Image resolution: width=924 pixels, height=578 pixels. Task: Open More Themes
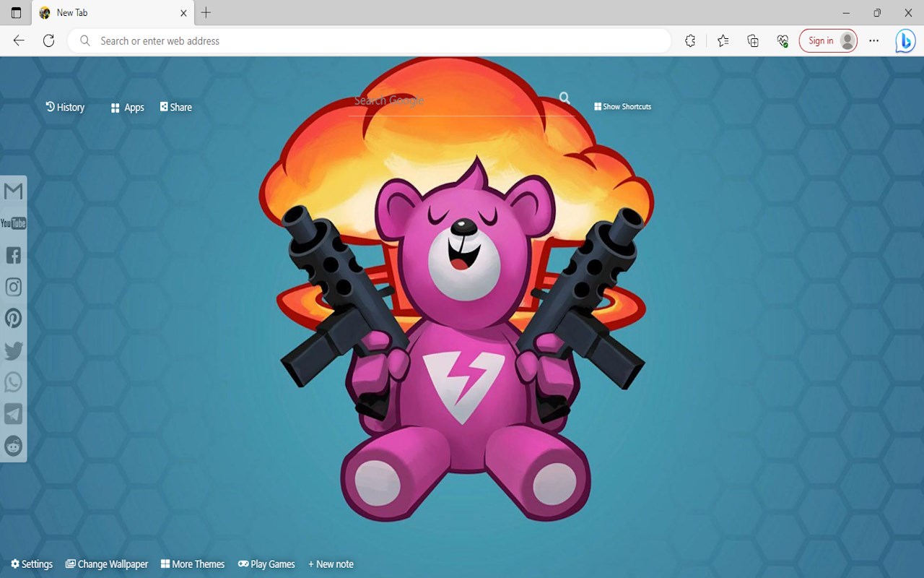click(x=193, y=564)
